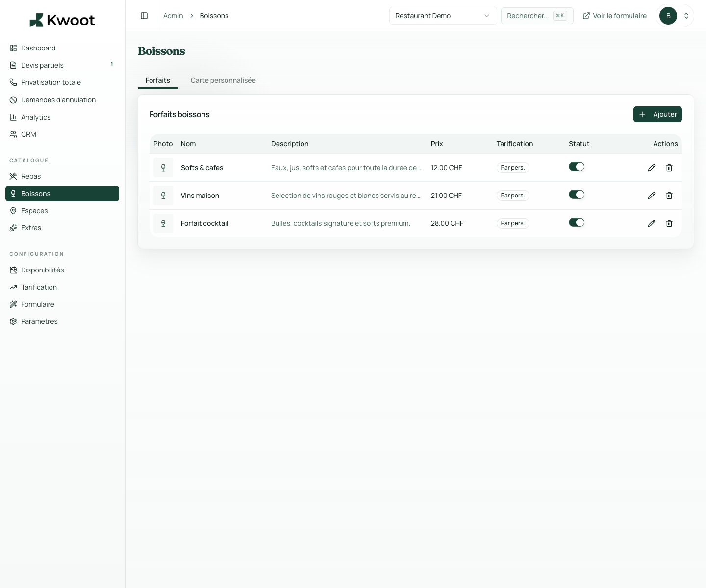Screen dimensions: 706x588
Task: Go to Repas catalogue
Action: click(62, 176)
